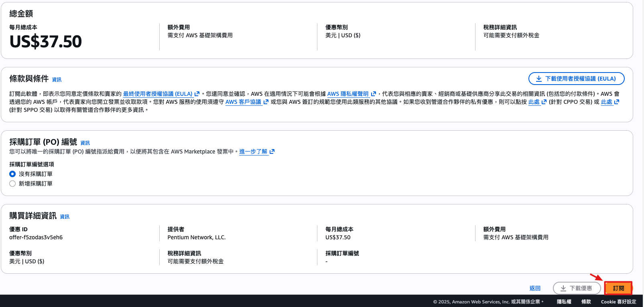Click the download icon in 下載優惠 button
This screenshot has height=307, width=644.
point(563,288)
